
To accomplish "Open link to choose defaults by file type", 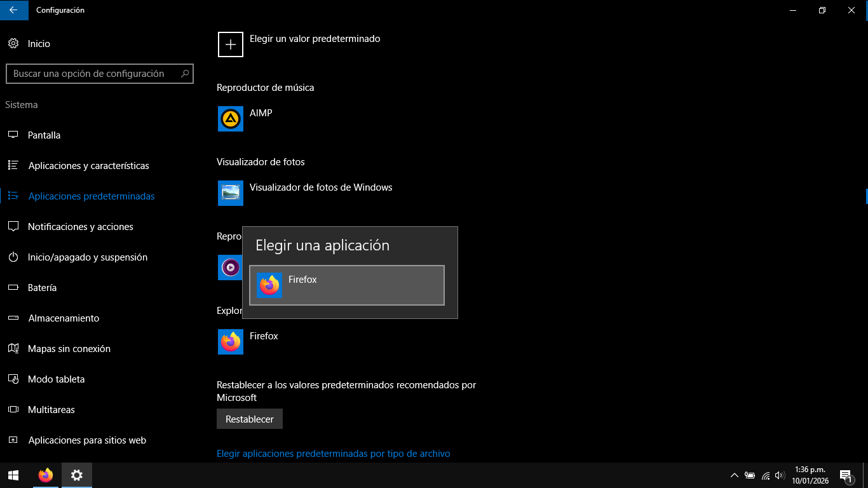I will pos(333,454).
